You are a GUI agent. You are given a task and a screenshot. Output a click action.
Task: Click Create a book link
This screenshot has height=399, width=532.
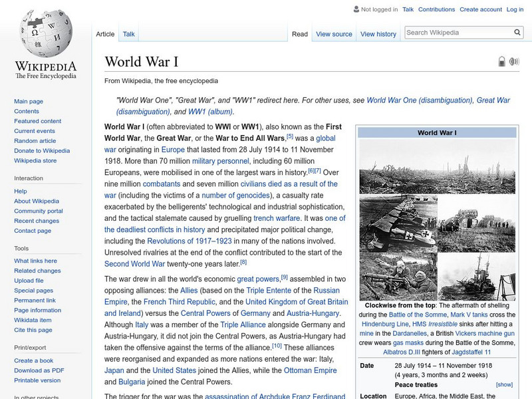tap(34, 360)
